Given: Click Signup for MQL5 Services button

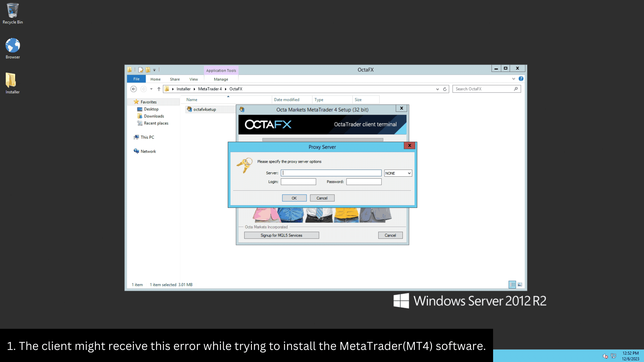Looking at the screenshot, I should tap(281, 235).
